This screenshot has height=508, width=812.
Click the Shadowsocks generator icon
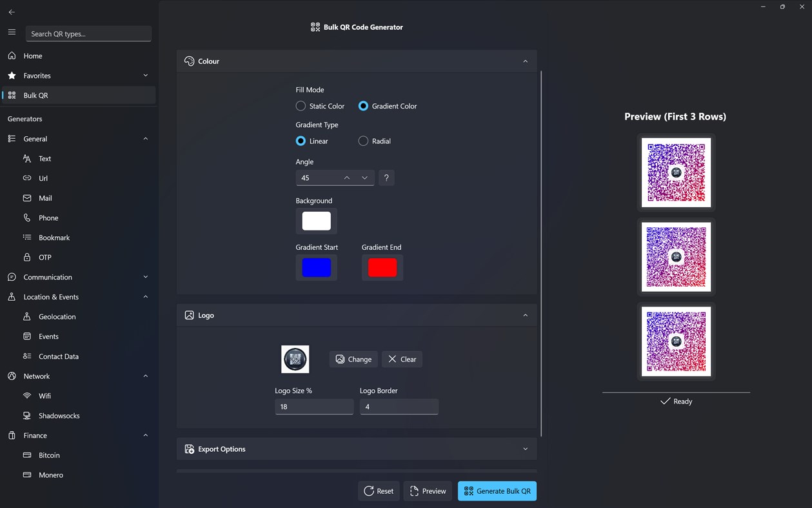tap(27, 416)
